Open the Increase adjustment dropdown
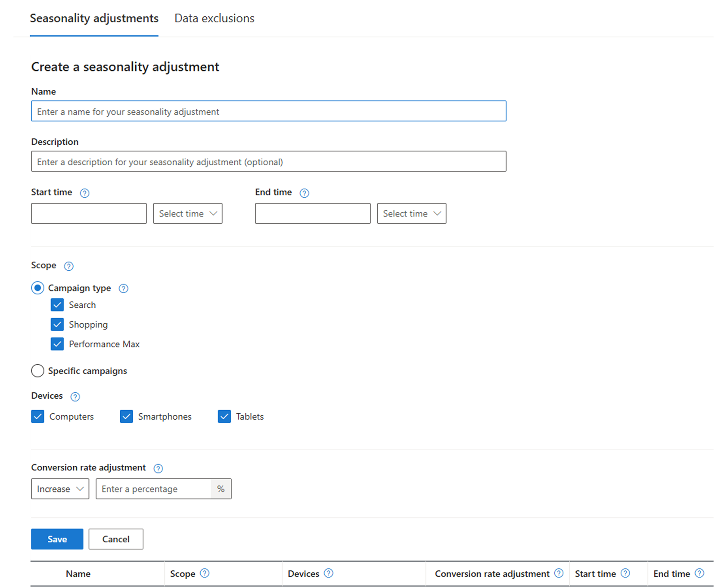The width and height of the screenshot is (727, 588). pos(60,489)
